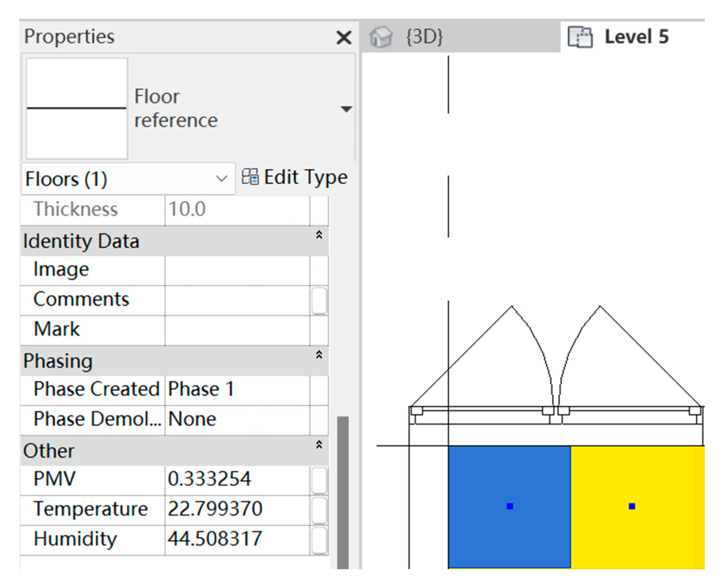Collapse the Phasing section

[x=319, y=355]
